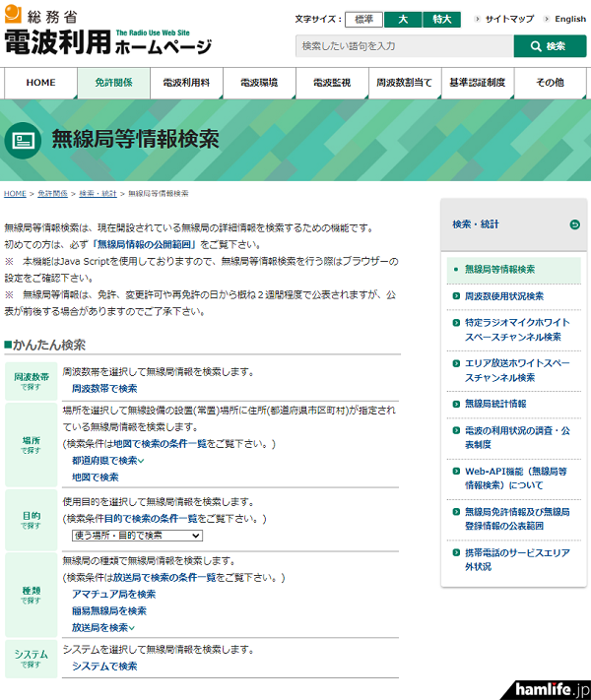
Task: Set font size to 大
Action: (402, 19)
